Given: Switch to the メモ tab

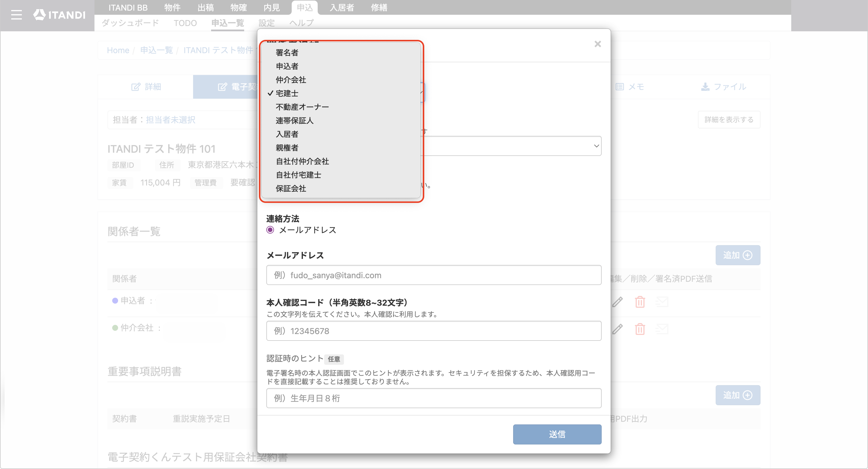Looking at the screenshot, I should tap(629, 87).
